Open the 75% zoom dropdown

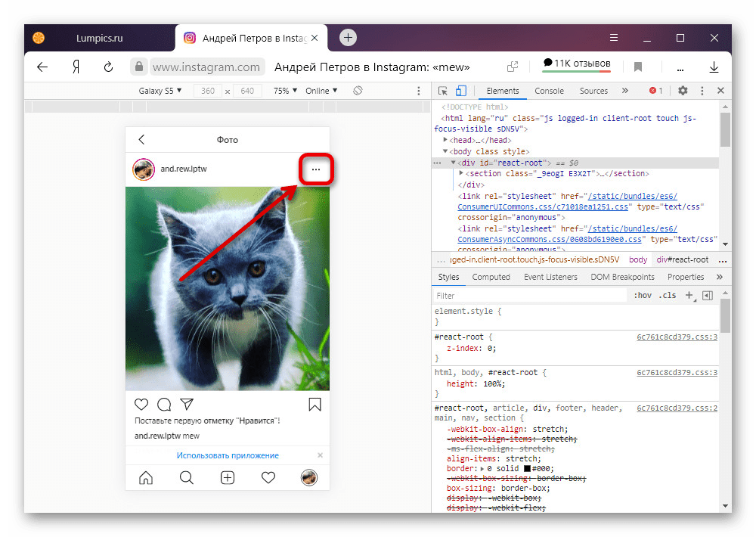[x=285, y=91]
